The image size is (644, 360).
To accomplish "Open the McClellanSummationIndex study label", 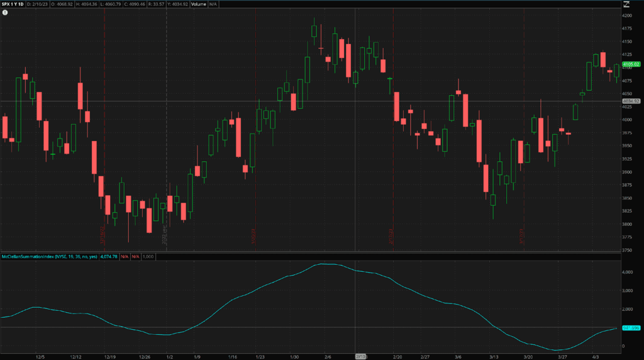I will tap(49, 256).
